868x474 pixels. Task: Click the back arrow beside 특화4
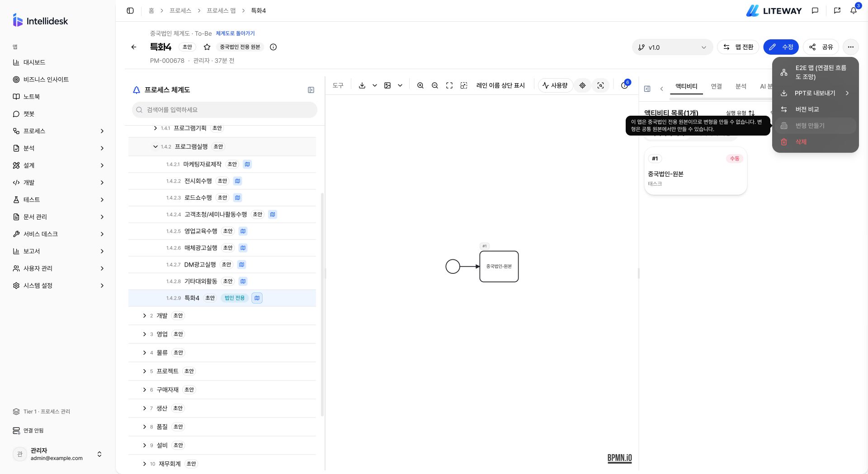(134, 47)
